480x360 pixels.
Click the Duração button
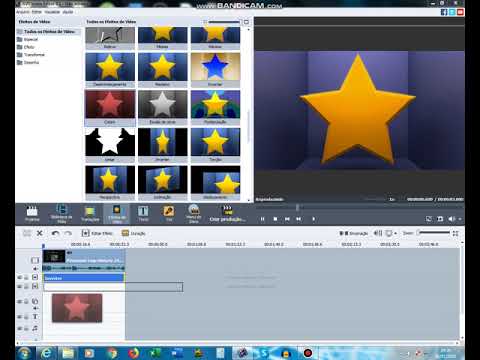click(x=133, y=233)
